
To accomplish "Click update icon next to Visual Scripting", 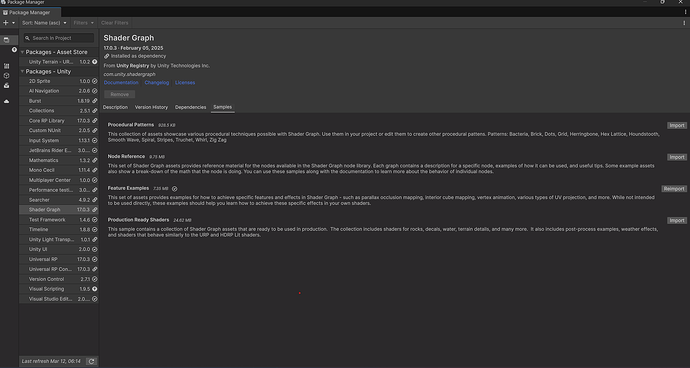I will click(x=95, y=289).
